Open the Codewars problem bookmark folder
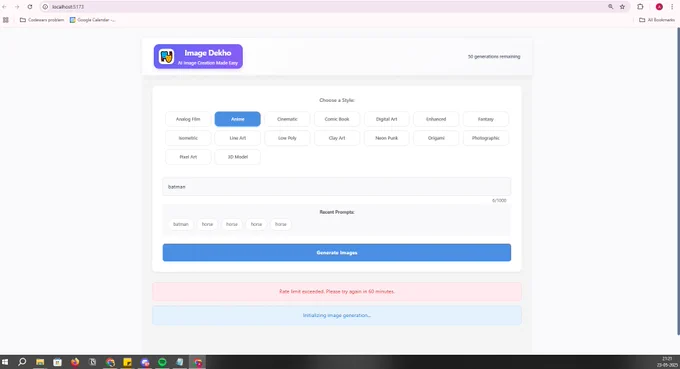The image size is (680, 369). [x=42, y=20]
